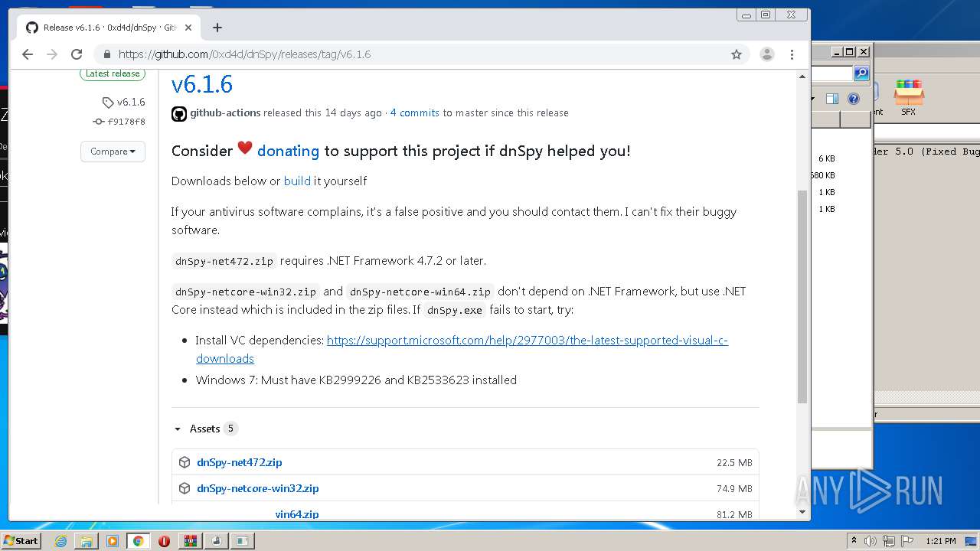Viewport: 980px width, 551px height.
Task: Download dnSpy-net472.zip
Action: (240, 462)
